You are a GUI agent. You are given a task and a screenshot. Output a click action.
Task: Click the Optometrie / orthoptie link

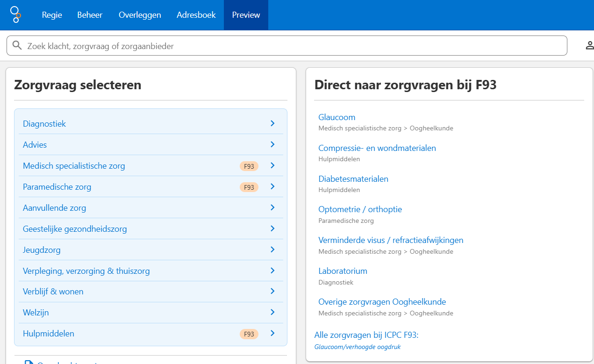tap(360, 209)
